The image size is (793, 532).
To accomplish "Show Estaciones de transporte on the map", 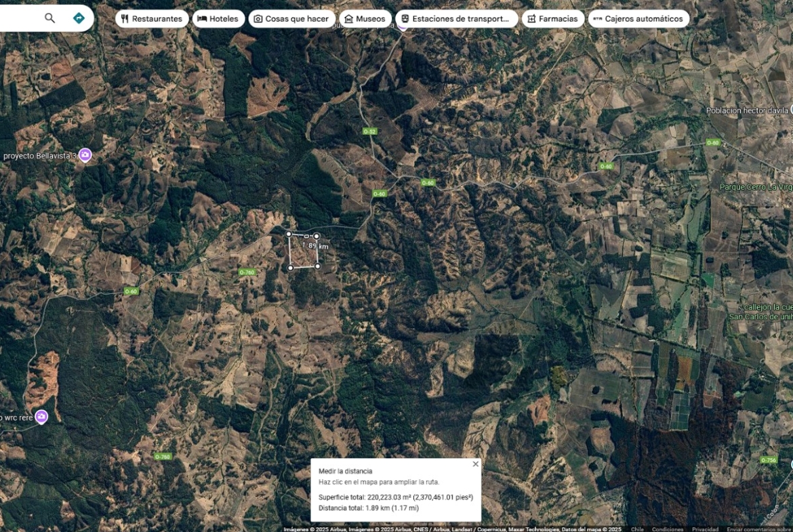I will pos(456,19).
